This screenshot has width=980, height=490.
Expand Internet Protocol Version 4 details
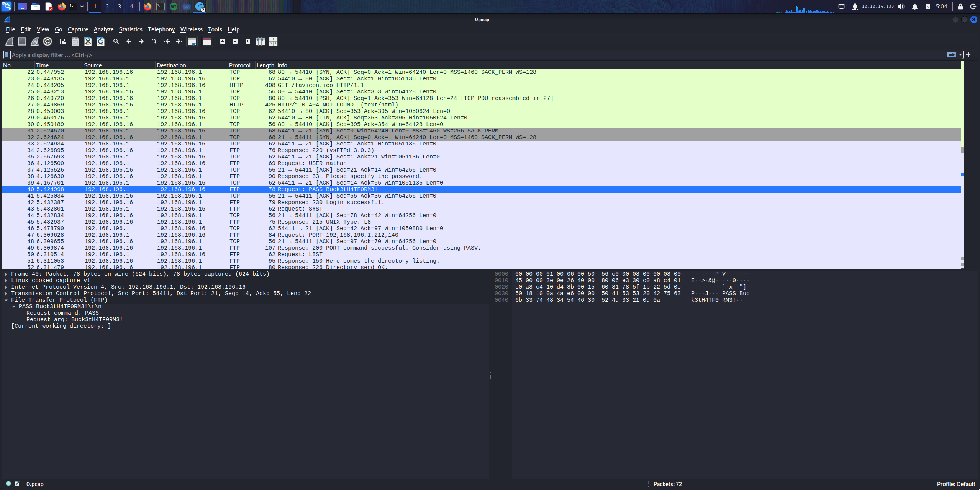coord(6,287)
